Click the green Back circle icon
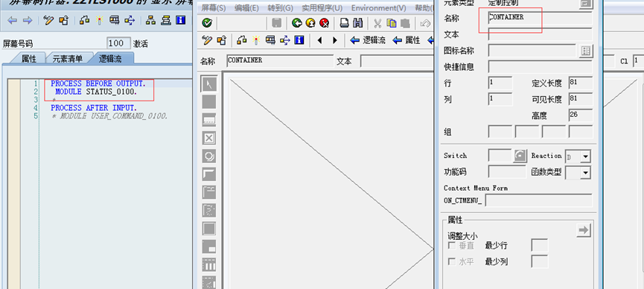644x289 pixels. pos(296,23)
